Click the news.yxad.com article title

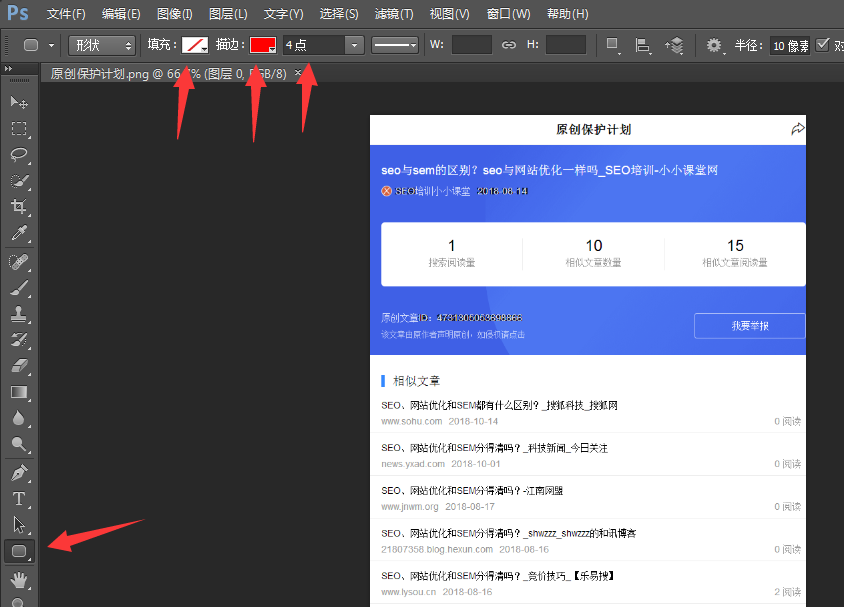coord(494,448)
